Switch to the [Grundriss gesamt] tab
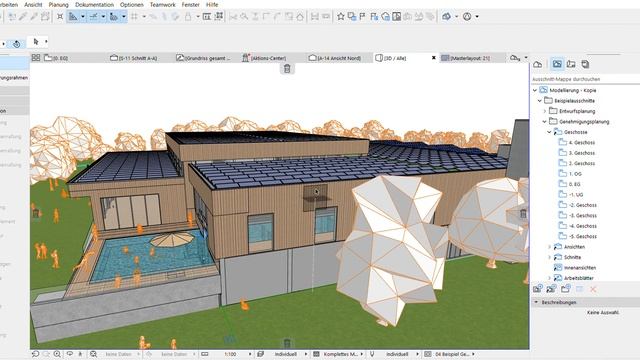This screenshot has width=640, height=360. pyautogui.click(x=205, y=58)
